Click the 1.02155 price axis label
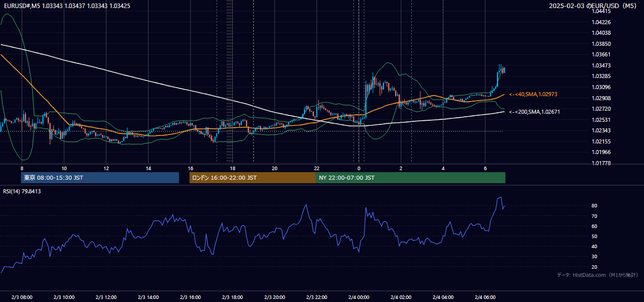644x302 pixels. click(x=601, y=141)
